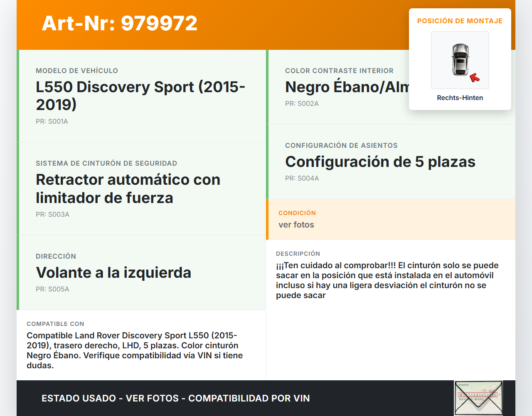Click the Rechts-Hinten position label
Screen dimensions: 532x416
460,98
